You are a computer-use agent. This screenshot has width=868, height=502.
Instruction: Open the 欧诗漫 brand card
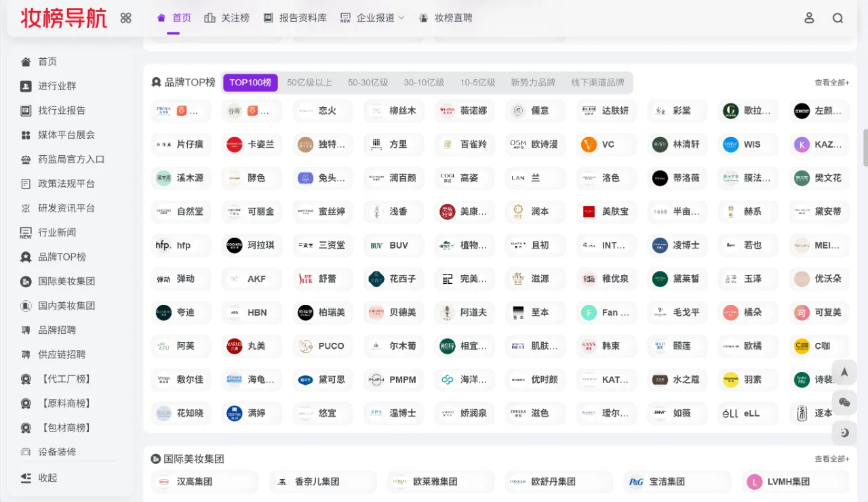point(536,144)
